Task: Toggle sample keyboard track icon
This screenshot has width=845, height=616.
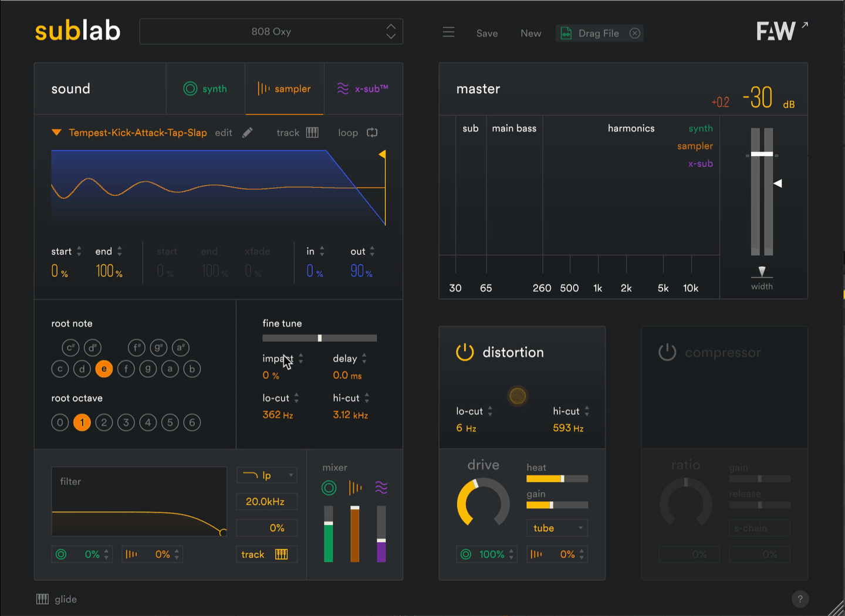Action: point(313,133)
